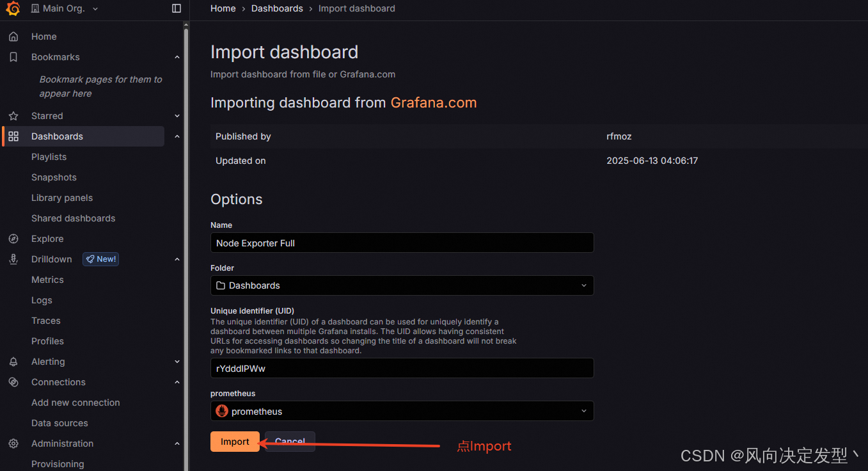
Task: Collapse the Bookmarks section
Action: point(177,57)
